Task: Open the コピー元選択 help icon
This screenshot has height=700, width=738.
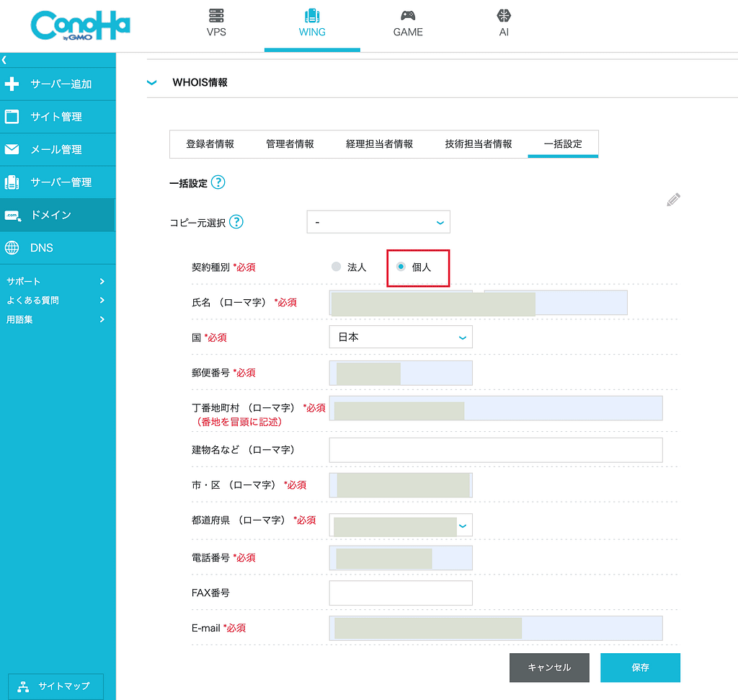Action: (236, 221)
